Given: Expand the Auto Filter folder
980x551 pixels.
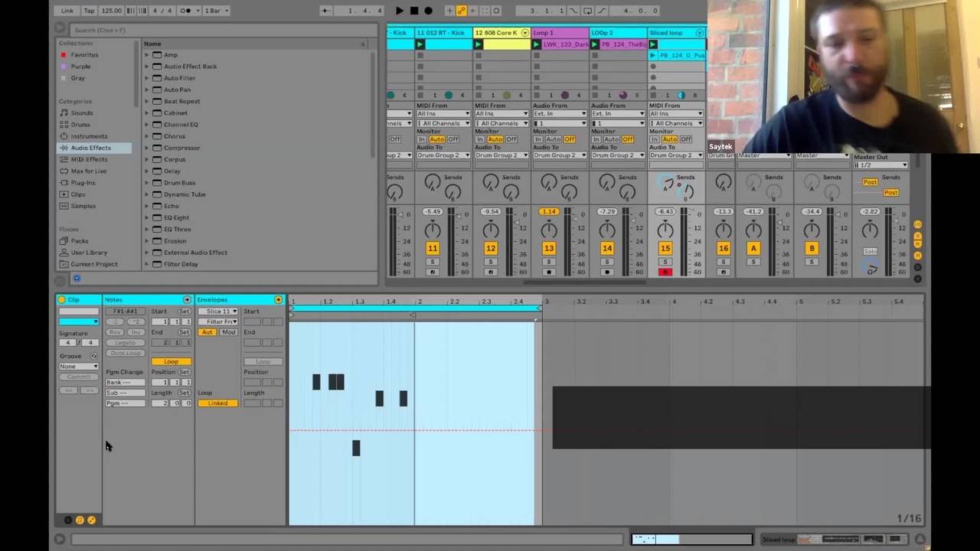Looking at the screenshot, I should tap(147, 78).
